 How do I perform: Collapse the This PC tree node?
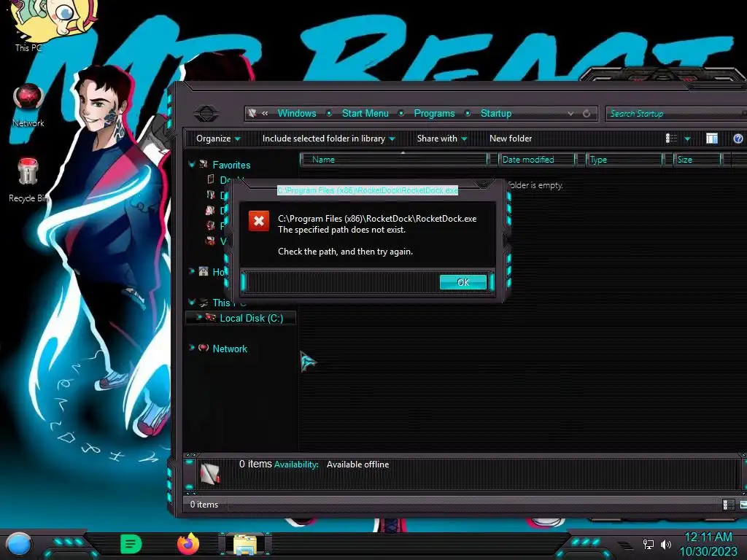pyautogui.click(x=192, y=302)
